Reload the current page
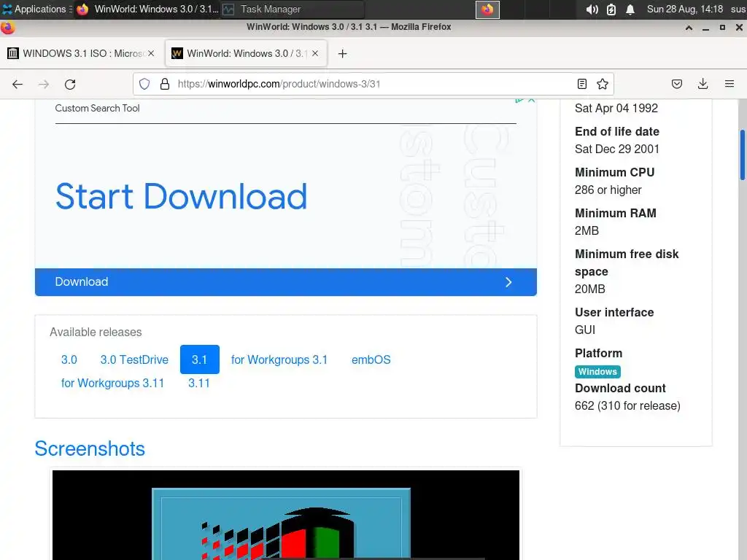 (x=70, y=85)
